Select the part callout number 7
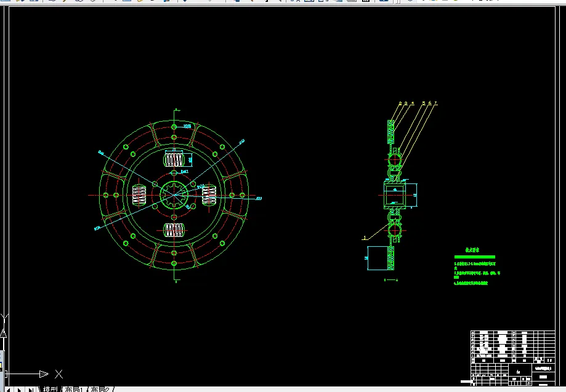 point(435,103)
